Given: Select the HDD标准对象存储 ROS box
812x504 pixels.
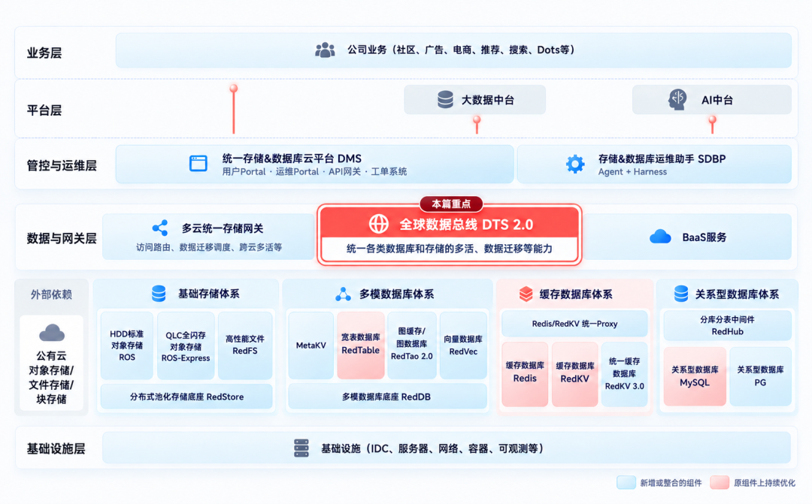Looking at the screenshot, I should 127,346.
